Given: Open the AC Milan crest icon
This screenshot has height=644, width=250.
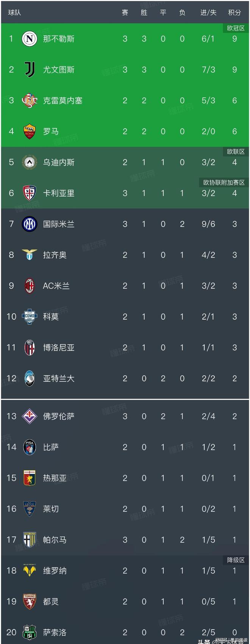Looking at the screenshot, I should coord(30,286).
